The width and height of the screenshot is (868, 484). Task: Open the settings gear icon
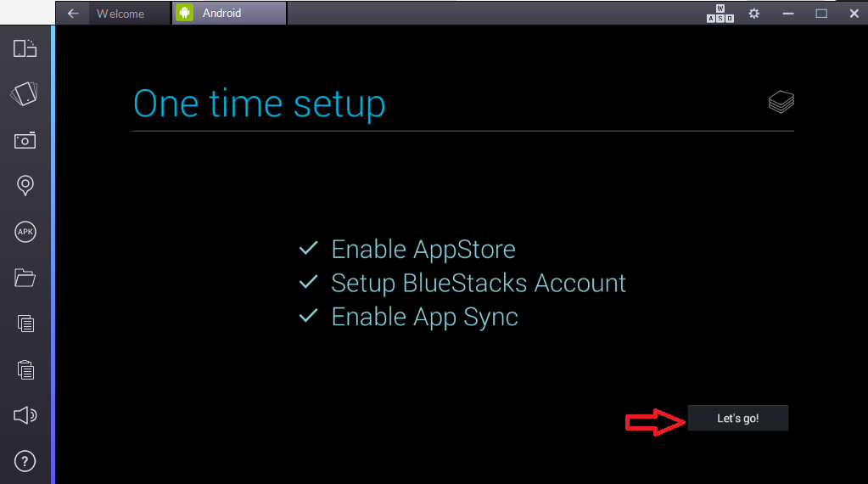(x=754, y=14)
